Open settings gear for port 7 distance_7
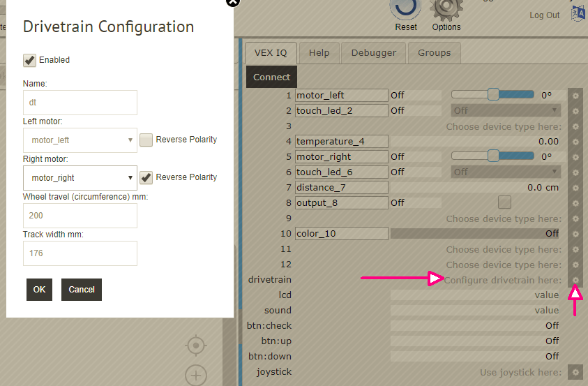588x386 pixels. (x=575, y=188)
